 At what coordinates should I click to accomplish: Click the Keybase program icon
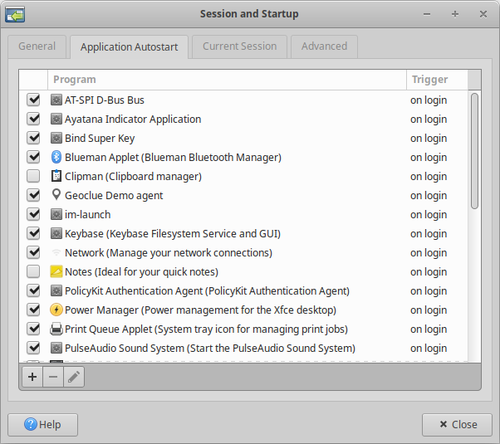coord(56,233)
